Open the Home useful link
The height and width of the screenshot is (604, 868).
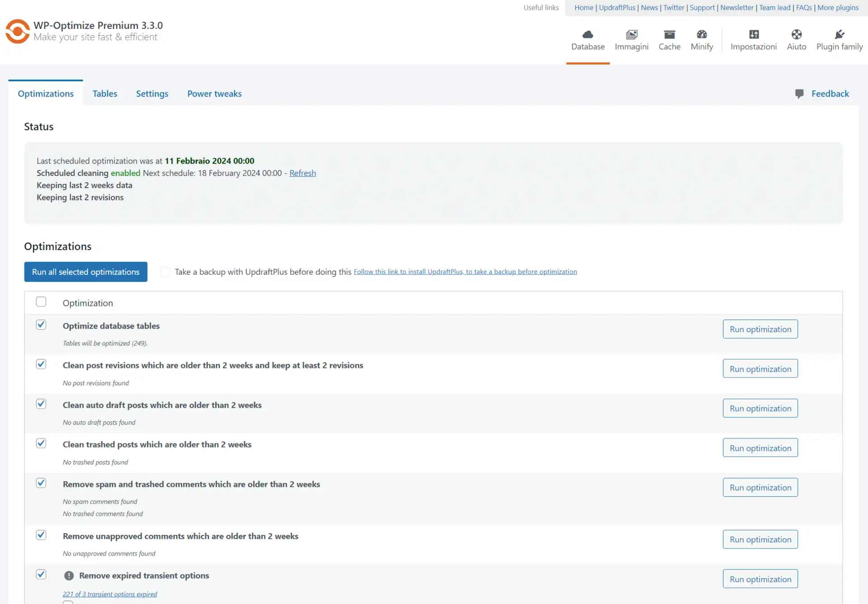click(x=584, y=8)
